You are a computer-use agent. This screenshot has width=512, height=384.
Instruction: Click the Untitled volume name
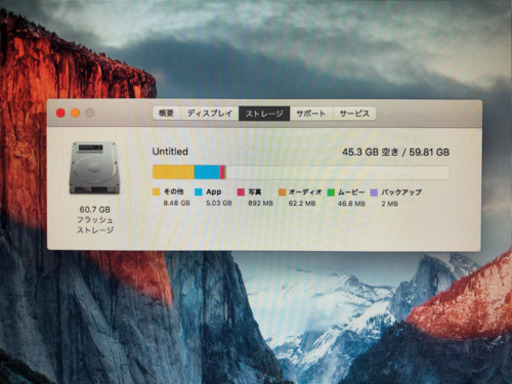click(x=170, y=152)
